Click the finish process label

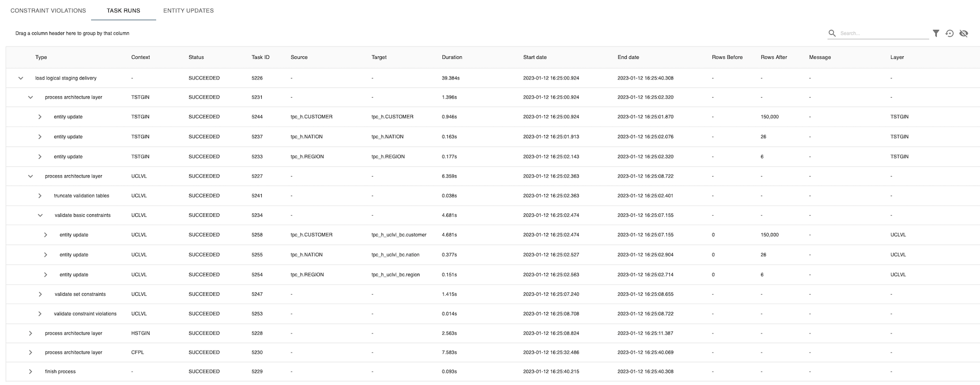[x=60, y=371]
